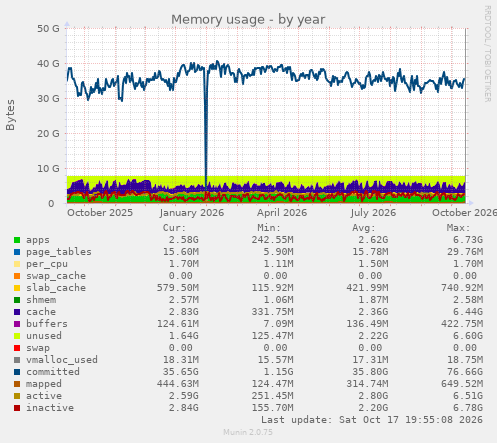
Task: Click the buffers purple legend swatch
Action: [17, 324]
